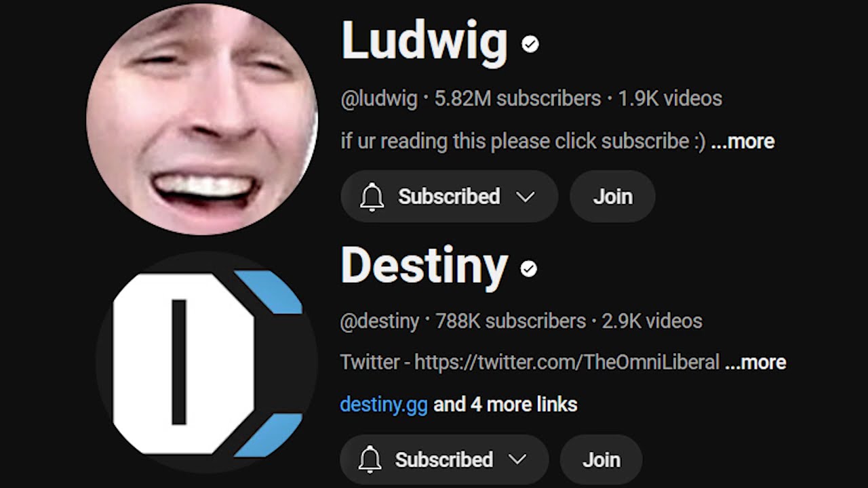The image size is (868, 488).
Task: Click the Ludwig channel name heading
Action: click(424, 42)
